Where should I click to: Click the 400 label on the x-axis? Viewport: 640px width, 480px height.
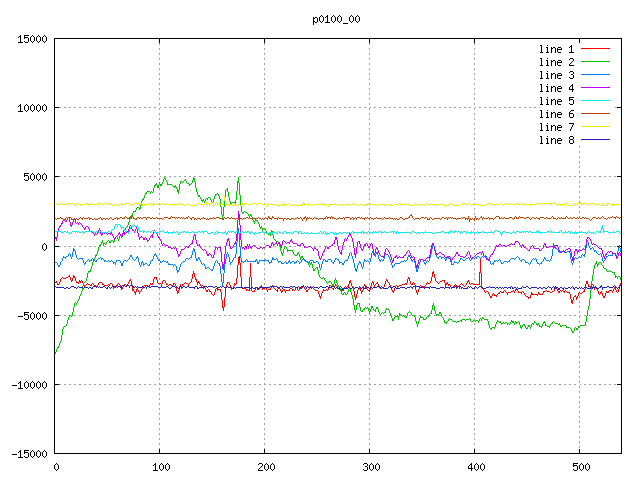tap(475, 467)
